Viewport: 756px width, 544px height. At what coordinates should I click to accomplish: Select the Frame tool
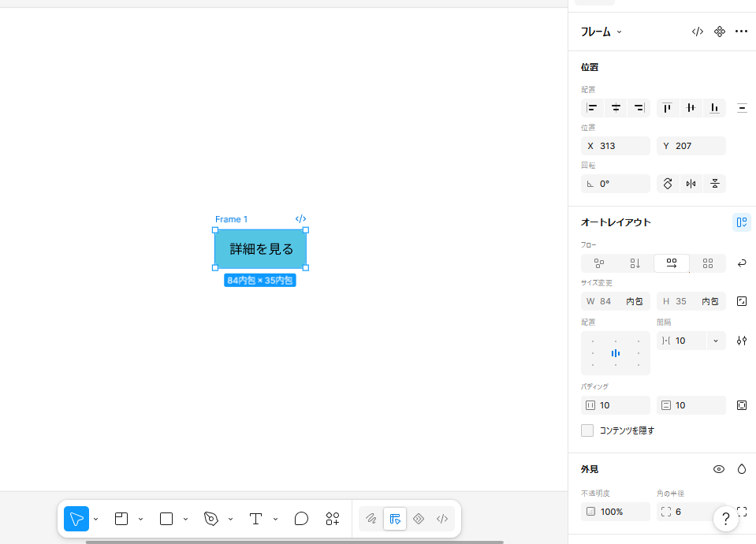click(121, 519)
